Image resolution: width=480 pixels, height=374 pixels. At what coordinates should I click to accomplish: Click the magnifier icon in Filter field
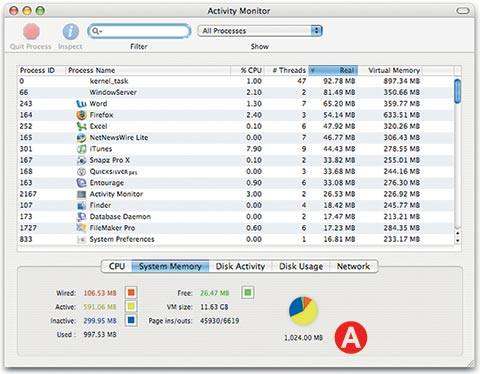pyautogui.click(x=97, y=31)
